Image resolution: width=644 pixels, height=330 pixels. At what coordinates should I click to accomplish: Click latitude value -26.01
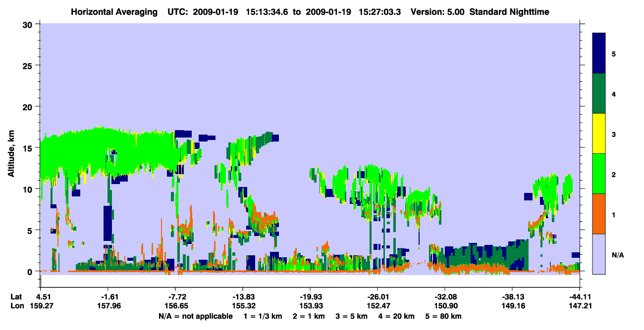tap(377, 297)
